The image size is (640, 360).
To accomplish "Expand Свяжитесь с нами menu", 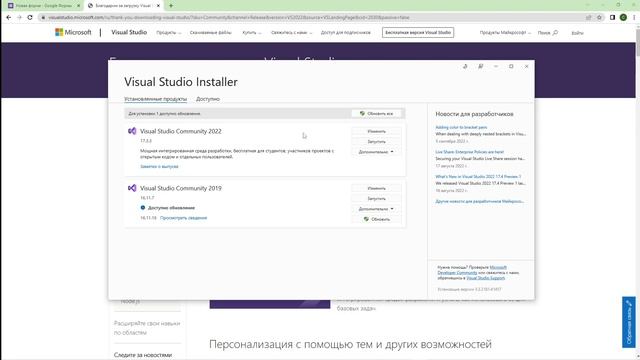I will [291, 33].
